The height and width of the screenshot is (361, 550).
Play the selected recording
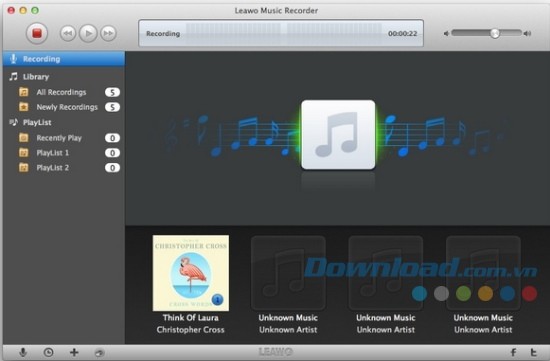pyautogui.click(x=88, y=33)
